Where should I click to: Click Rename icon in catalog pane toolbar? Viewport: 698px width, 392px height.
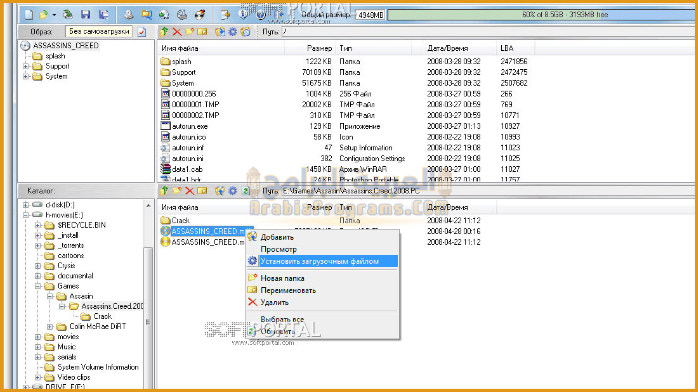pyautogui.click(x=202, y=190)
